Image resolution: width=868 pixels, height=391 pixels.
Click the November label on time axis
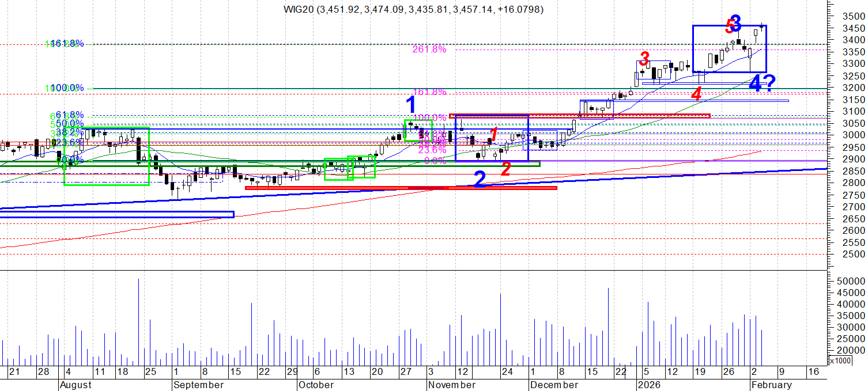(x=451, y=385)
